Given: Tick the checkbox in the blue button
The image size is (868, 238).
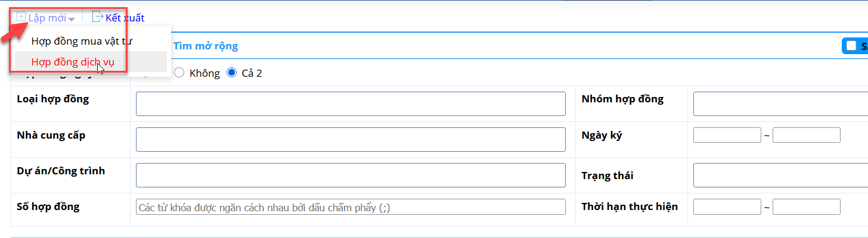Looking at the screenshot, I should tap(851, 46).
